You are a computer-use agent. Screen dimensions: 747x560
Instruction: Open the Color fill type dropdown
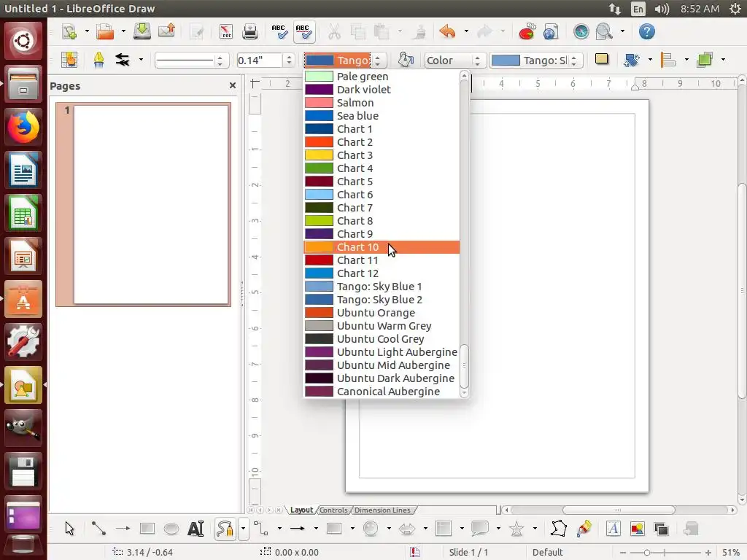pyautogui.click(x=454, y=61)
